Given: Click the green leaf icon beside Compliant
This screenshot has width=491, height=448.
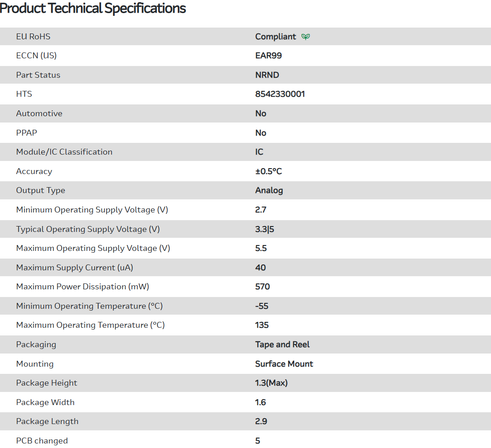Looking at the screenshot, I should point(306,37).
